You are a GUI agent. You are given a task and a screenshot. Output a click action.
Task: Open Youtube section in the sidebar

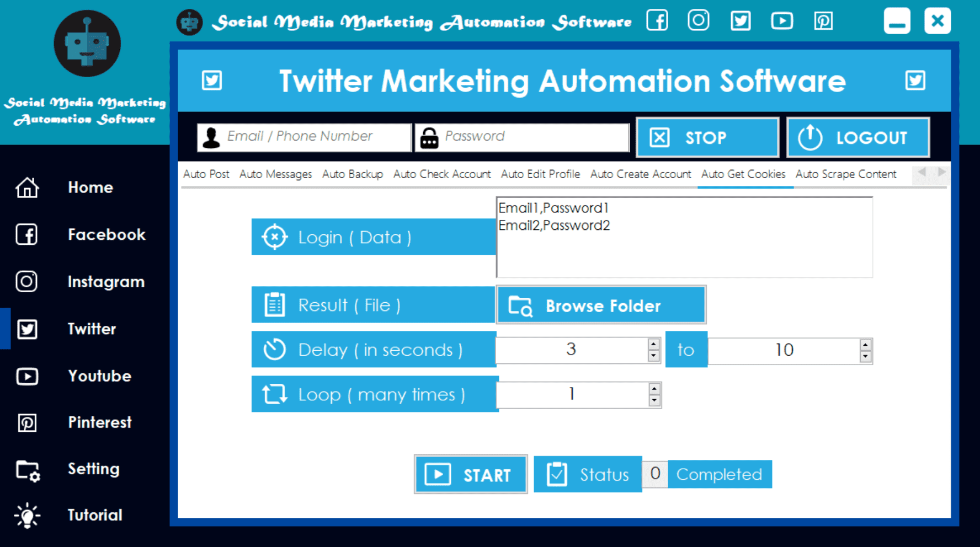[x=99, y=376]
